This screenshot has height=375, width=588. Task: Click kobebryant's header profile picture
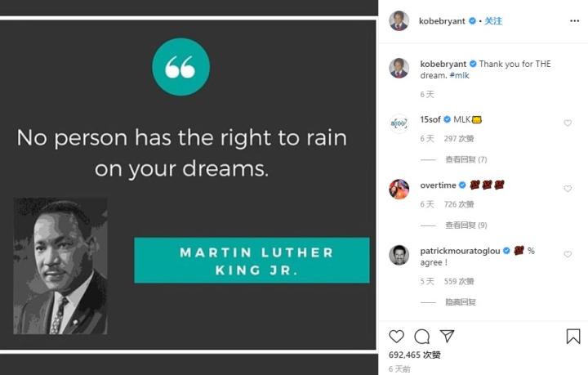pos(399,20)
